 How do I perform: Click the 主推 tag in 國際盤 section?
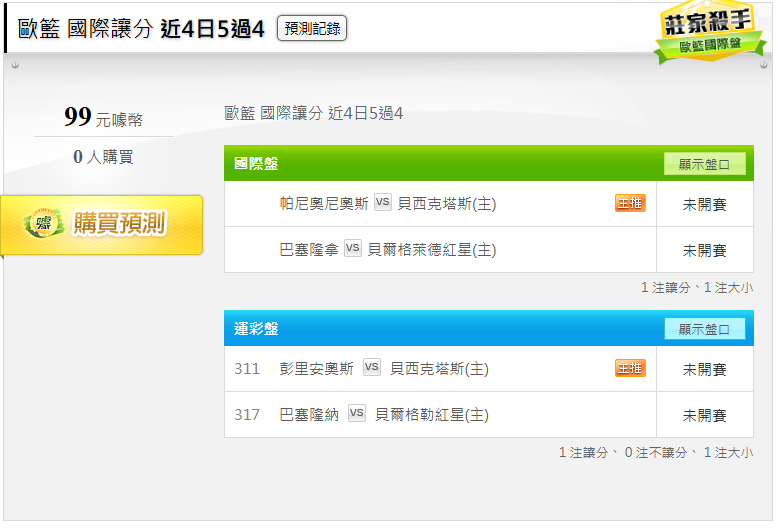pos(630,203)
